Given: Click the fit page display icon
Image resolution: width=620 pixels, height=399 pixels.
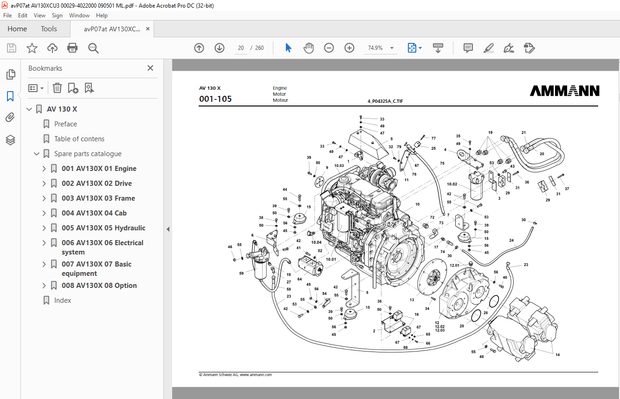Looking at the screenshot, I should (412, 48).
